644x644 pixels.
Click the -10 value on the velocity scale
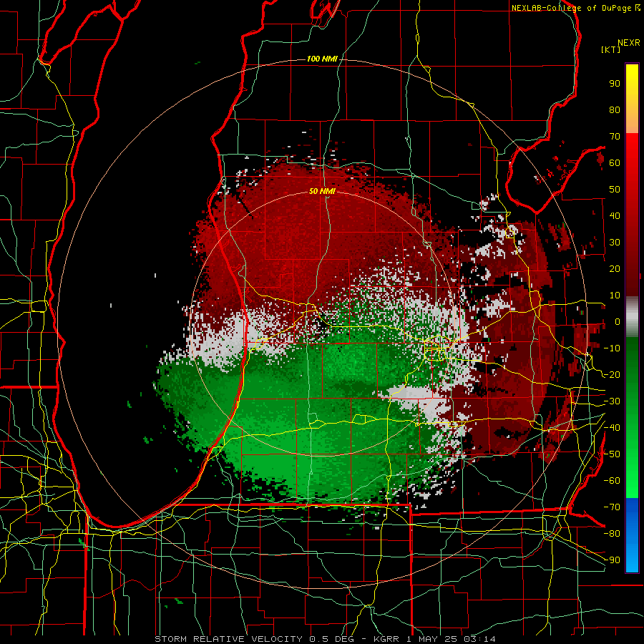point(612,348)
